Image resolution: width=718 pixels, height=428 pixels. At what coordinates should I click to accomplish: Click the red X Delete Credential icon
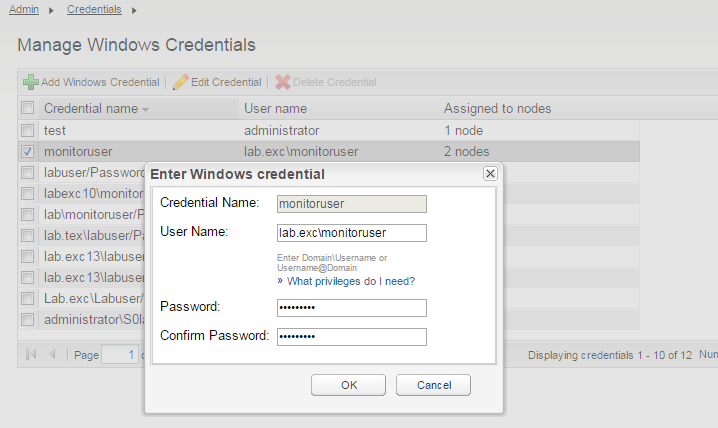283,82
